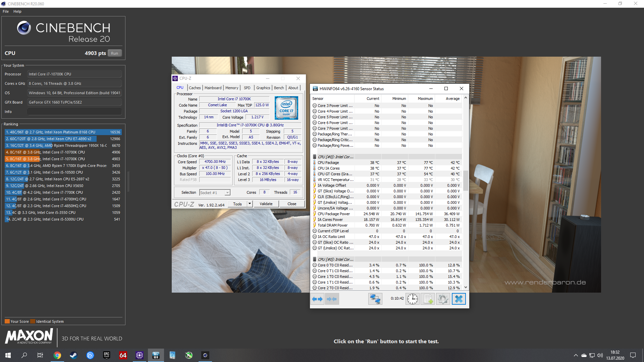644x362 pixels.
Task: Open the network icon in system tray
Action: (x=592, y=355)
